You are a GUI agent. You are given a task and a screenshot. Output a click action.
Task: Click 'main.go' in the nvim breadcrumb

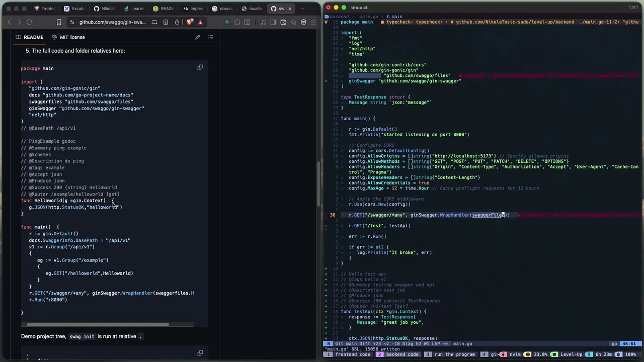coord(368,17)
